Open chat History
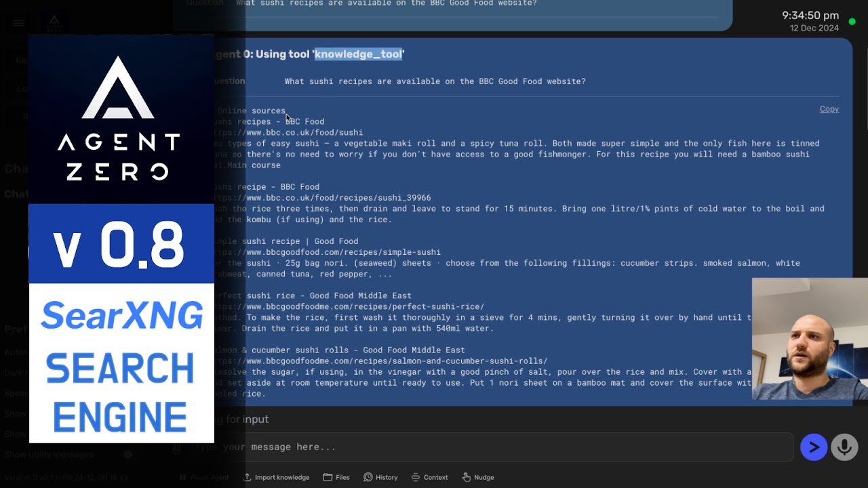Viewport: 868px width, 488px height. coord(380,477)
